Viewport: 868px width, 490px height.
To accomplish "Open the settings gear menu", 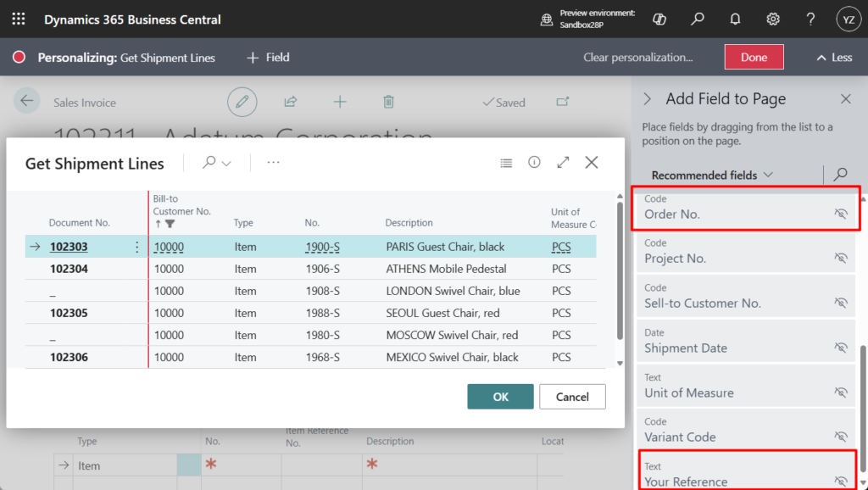I will point(773,19).
